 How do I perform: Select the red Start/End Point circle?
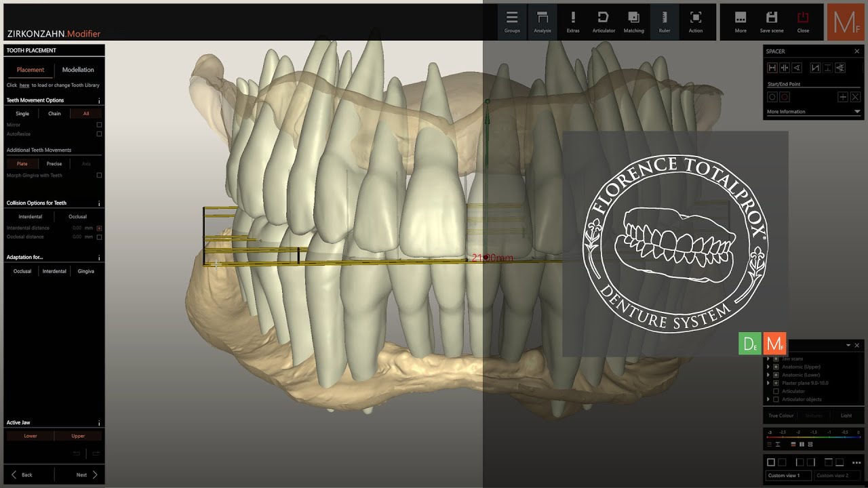tap(785, 97)
